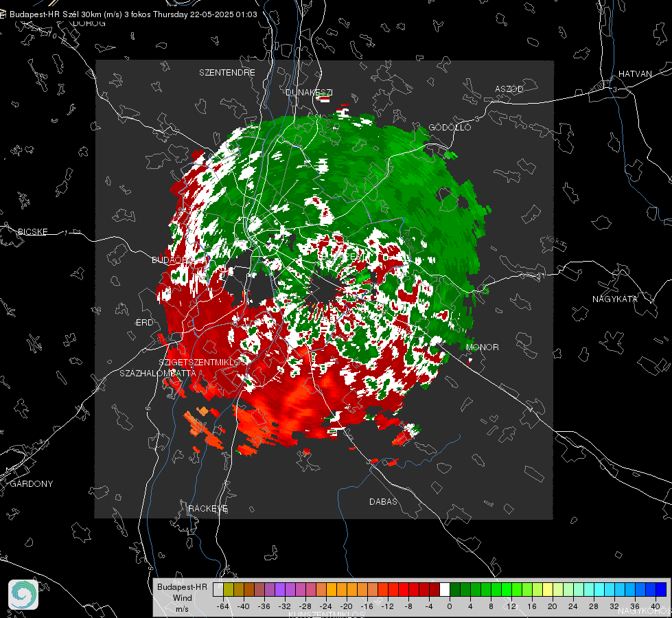Click the -40 legend scale value
The width and height of the screenshot is (672, 618).
click(244, 607)
